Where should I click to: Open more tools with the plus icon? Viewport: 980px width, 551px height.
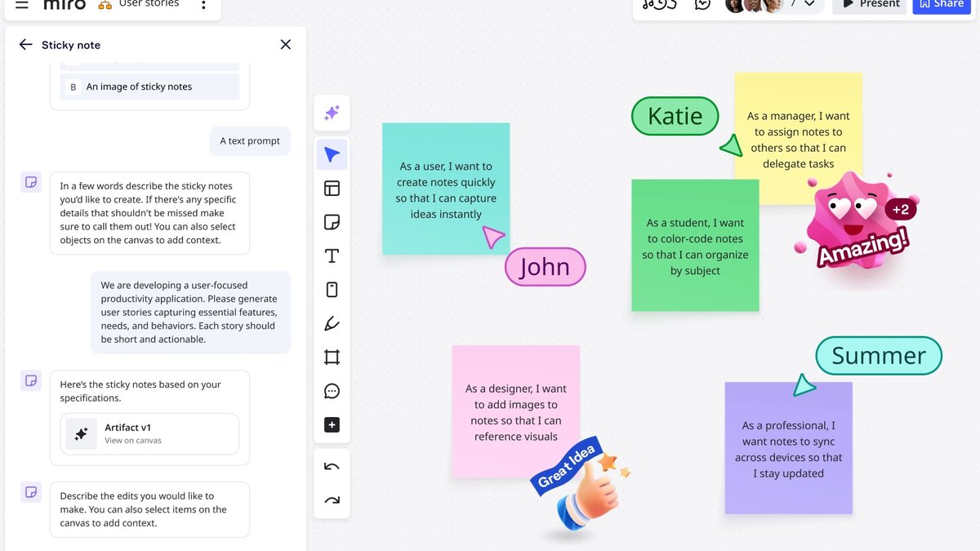(332, 425)
